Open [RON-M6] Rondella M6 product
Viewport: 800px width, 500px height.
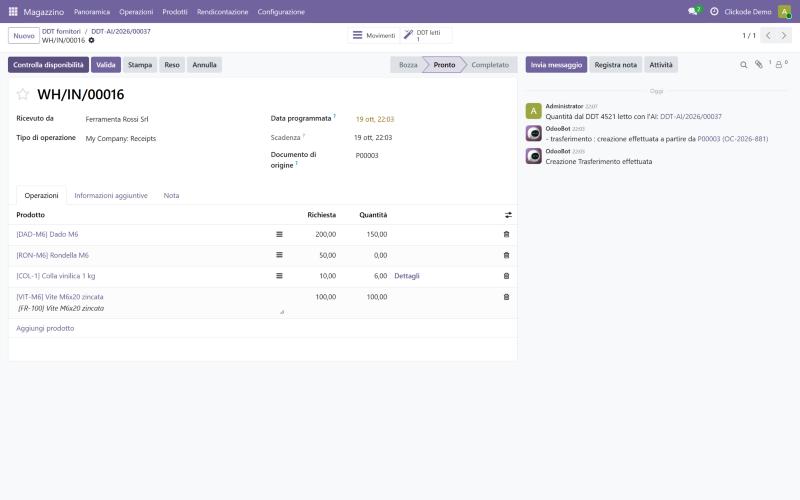pyautogui.click(x=53, y=255)
